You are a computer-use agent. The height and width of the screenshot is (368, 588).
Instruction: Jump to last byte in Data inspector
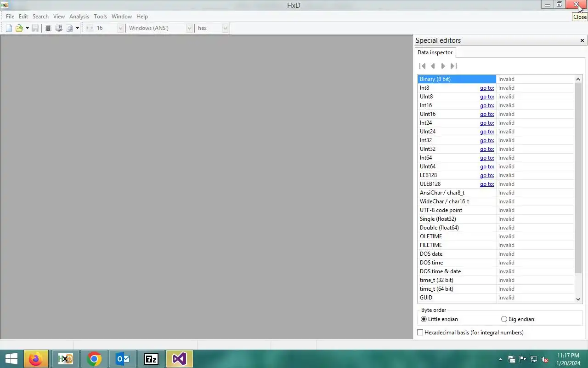point(453,66)
